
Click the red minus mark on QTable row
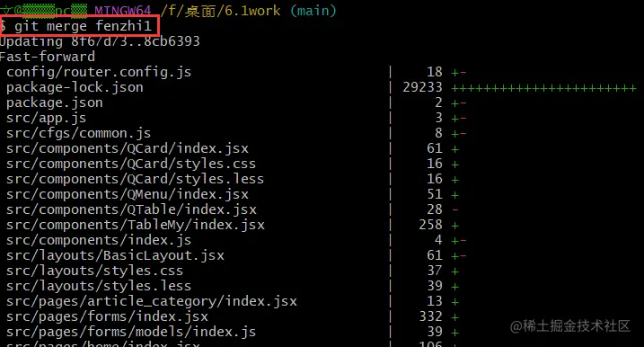(x=455, y=210)
